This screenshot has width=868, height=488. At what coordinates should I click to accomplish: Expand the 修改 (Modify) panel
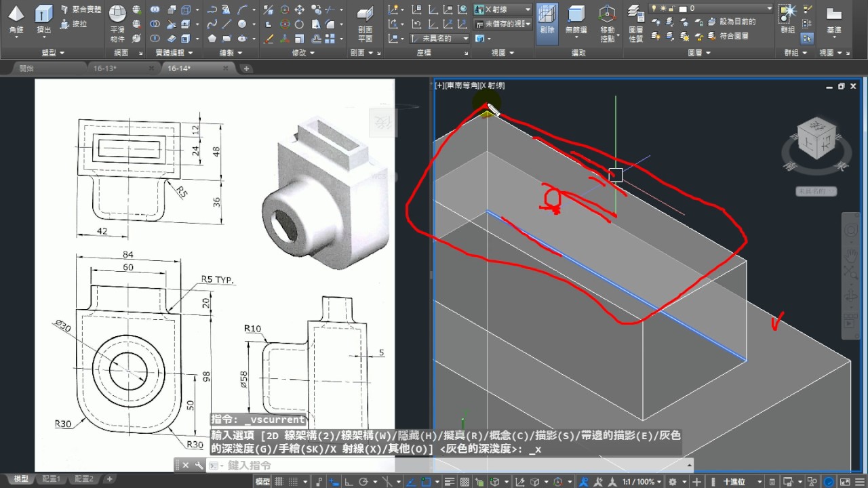coord(302,52)
